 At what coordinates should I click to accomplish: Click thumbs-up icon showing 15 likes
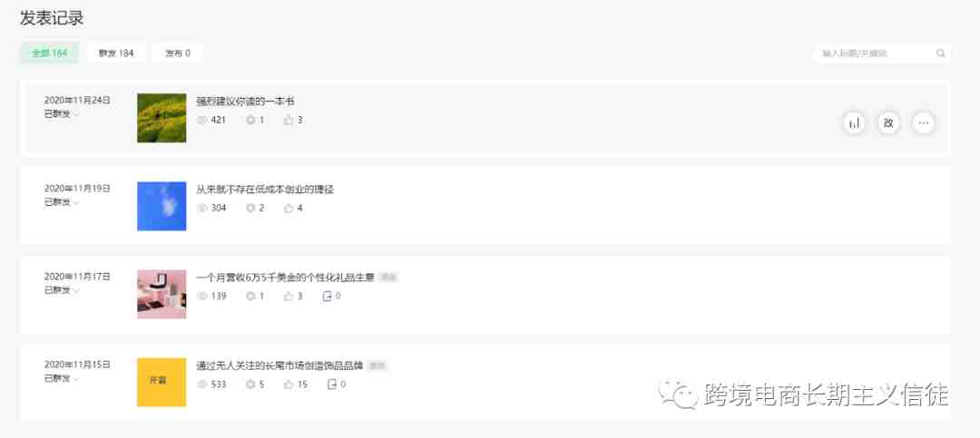pyautogui.click(x=289, y=384)
